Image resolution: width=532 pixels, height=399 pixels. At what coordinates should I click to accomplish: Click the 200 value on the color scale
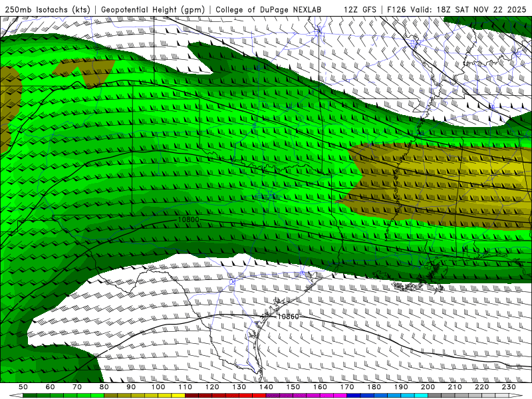(428, 387)
